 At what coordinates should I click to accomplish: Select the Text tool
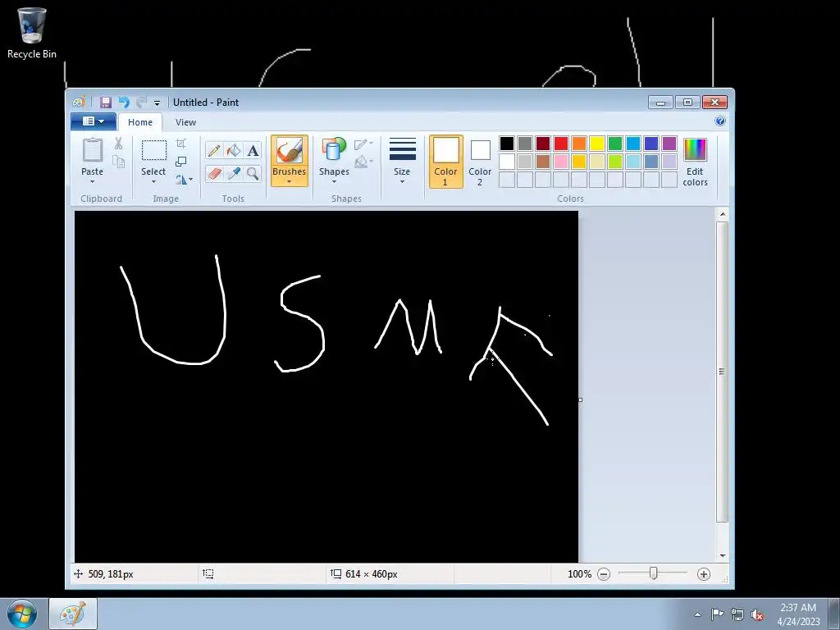[253, 151]
